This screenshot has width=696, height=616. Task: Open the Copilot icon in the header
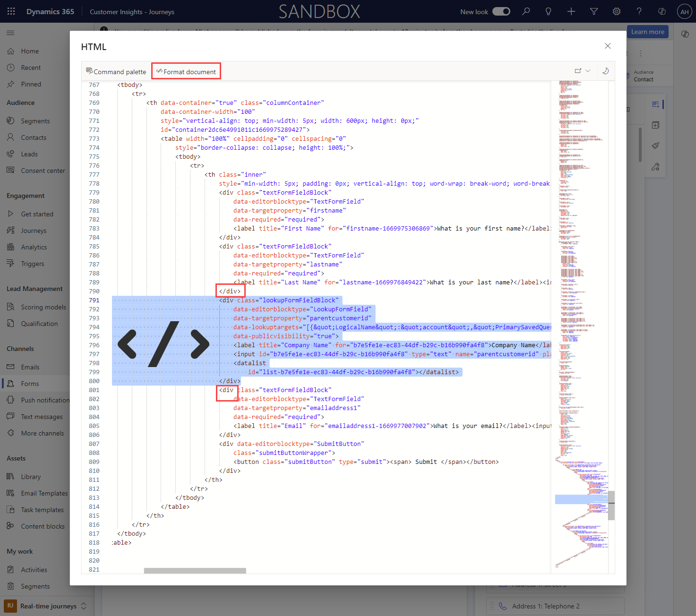click(662, 11)
